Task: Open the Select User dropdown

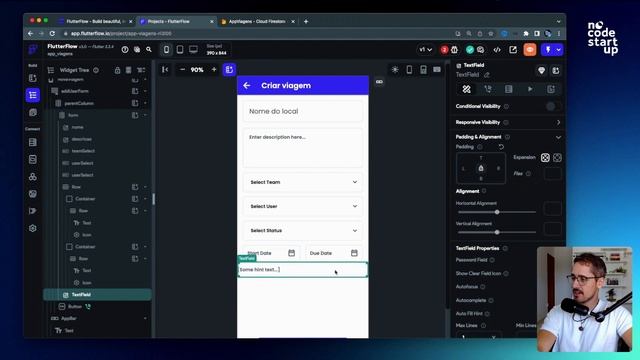Action: pyautogui.click(x=303, y=206)
